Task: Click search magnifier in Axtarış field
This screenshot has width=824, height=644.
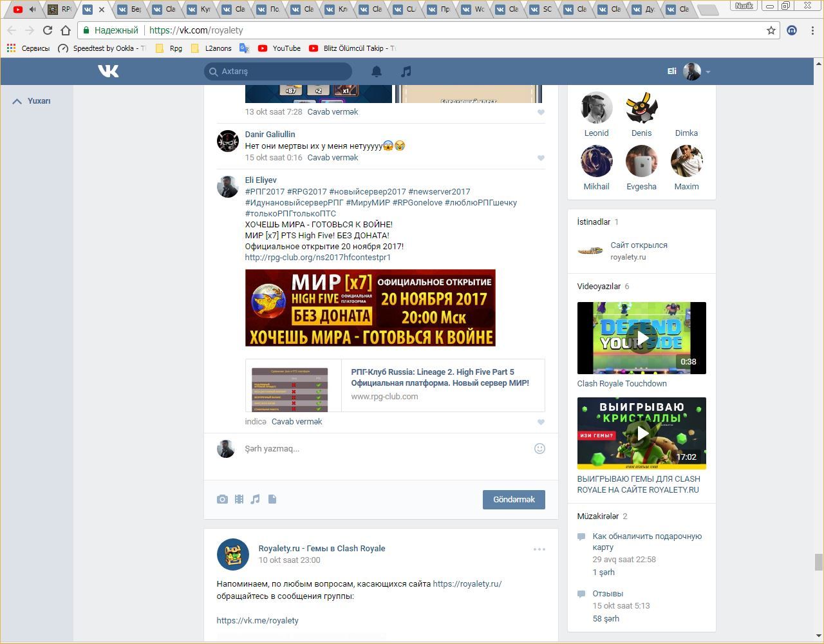Action: point(213,71)
